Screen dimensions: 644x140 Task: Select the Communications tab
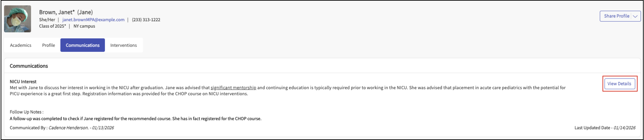point(82,45)
